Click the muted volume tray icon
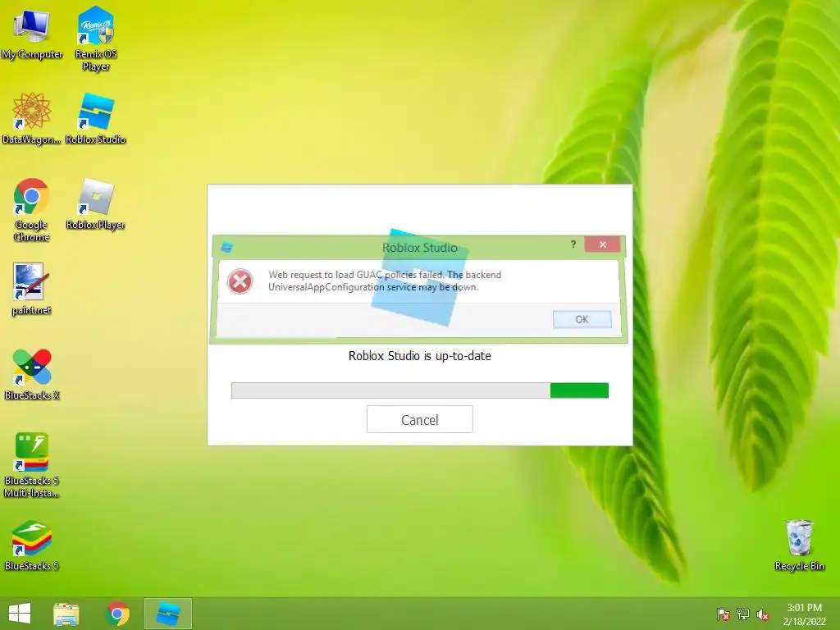The image size is (840, 630). tap(763, 614)
